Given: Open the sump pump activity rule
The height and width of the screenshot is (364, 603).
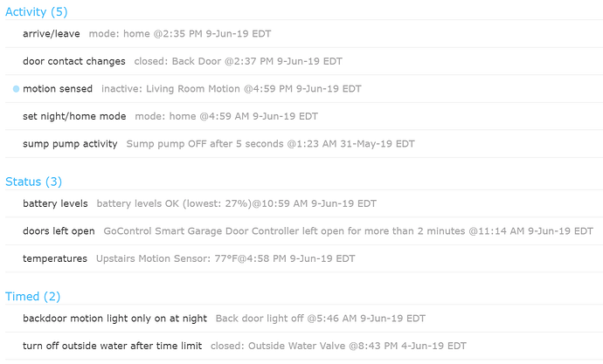Looking at the screenshot, I should 70,144.
